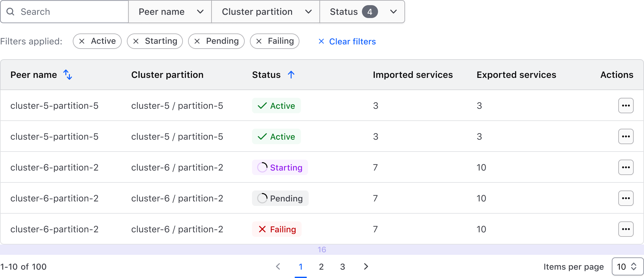Open actions menu for first Active row
The height and width of the screenshot is (278, 644).
click(x=626, y=106)
